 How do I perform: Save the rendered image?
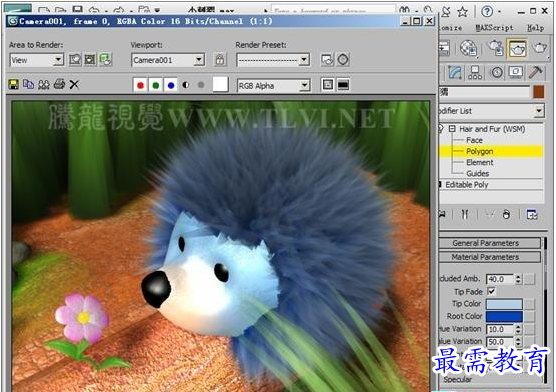coord(14,84)
